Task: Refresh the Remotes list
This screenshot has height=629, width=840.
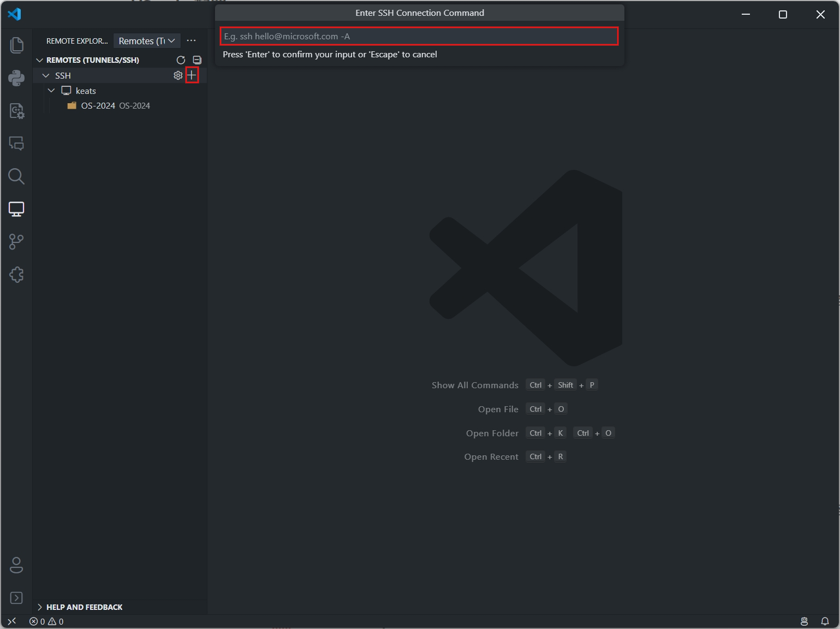Action: (181, 60)
